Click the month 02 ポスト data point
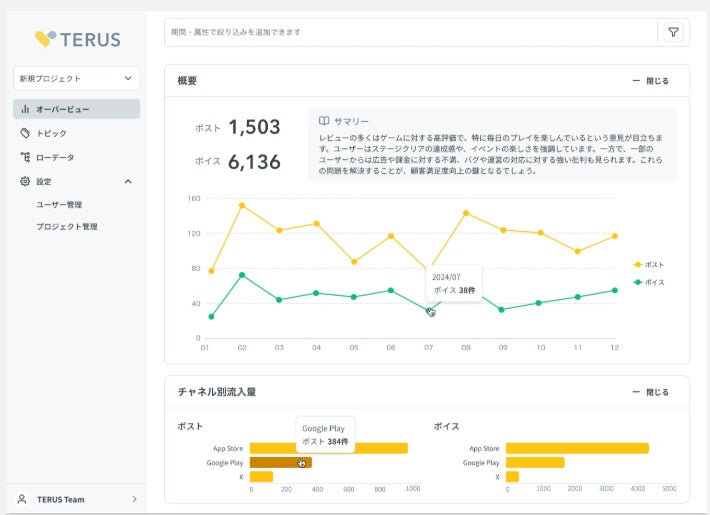This screenshot has width=710, height=515. [x=242, y=206]
